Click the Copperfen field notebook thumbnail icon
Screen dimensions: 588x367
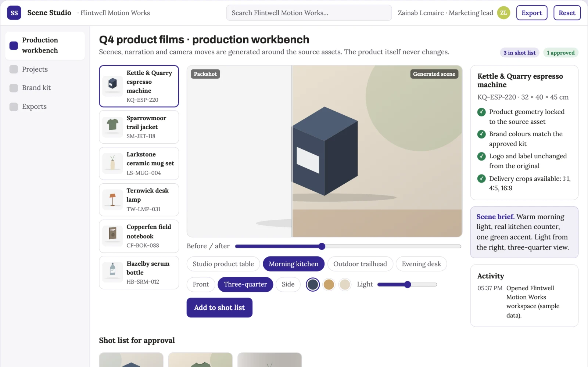112,236
